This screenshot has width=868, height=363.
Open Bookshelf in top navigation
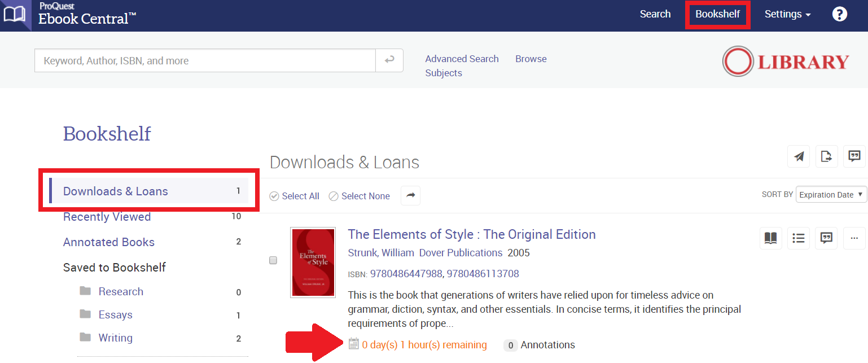pyautogui.click(x=717, y=14)
